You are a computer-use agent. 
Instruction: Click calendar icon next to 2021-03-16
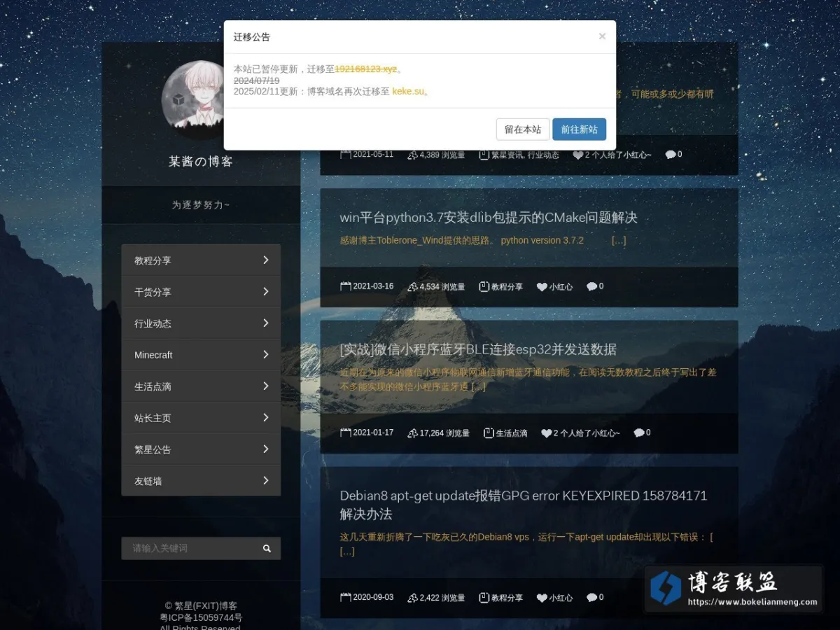[346, 286]
